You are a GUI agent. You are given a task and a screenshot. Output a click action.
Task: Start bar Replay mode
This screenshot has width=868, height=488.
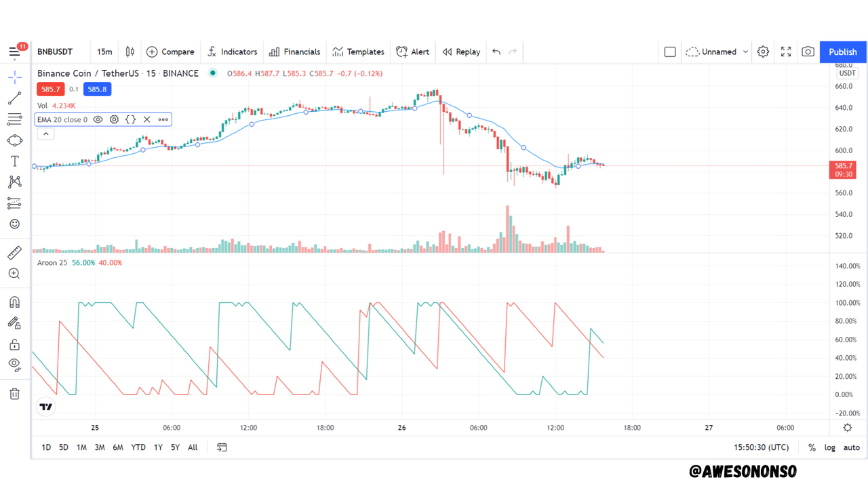pos(461,52)
